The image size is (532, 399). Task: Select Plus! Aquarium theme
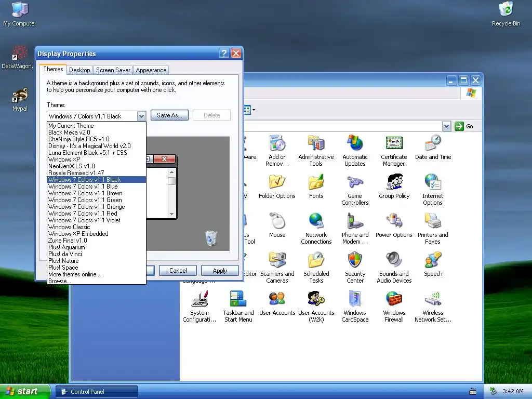[97, 247]
